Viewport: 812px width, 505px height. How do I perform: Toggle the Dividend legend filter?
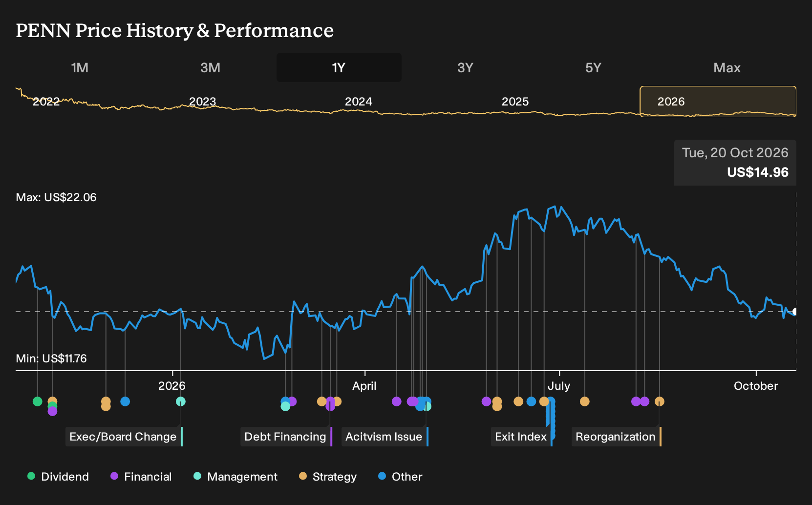click(x=58, y=477)
